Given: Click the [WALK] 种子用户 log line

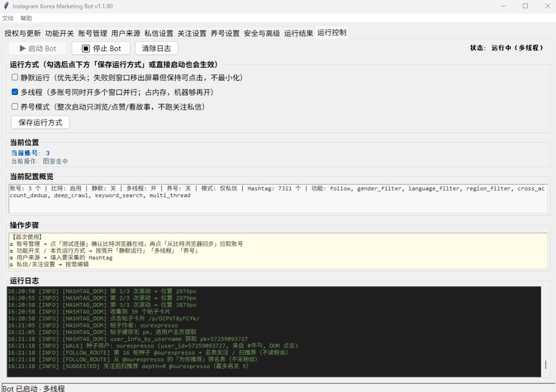Looking at the screenshot, I should [153, 345].
